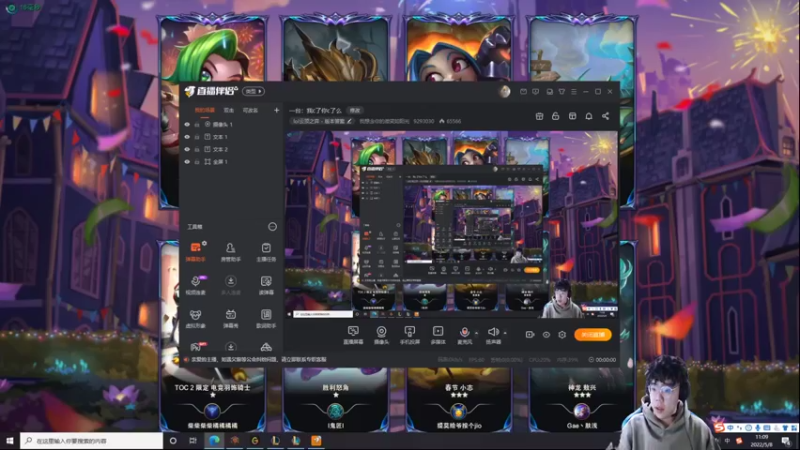
Task: Expand microphone volume options arrow
Action: click(x=477, y=333)
